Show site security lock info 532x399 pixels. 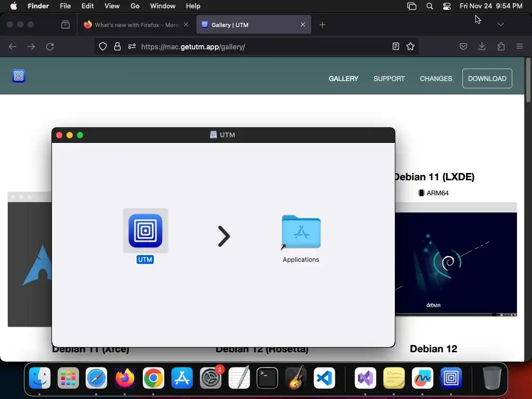click(117, 46)
